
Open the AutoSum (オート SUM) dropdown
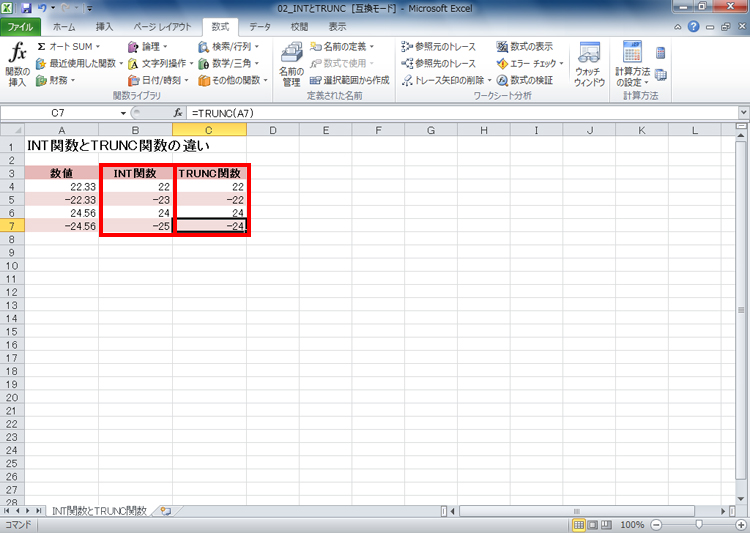tap(68, 46)
